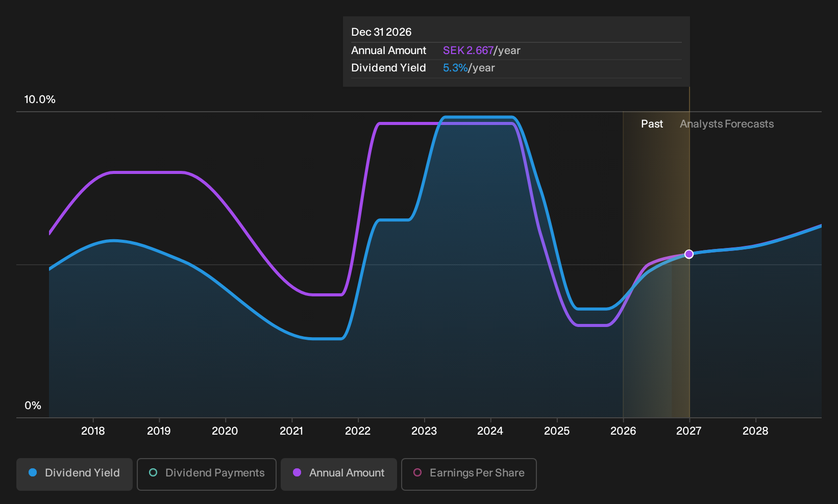Click the Annual Amount tooltip row label

pos(388,51)
